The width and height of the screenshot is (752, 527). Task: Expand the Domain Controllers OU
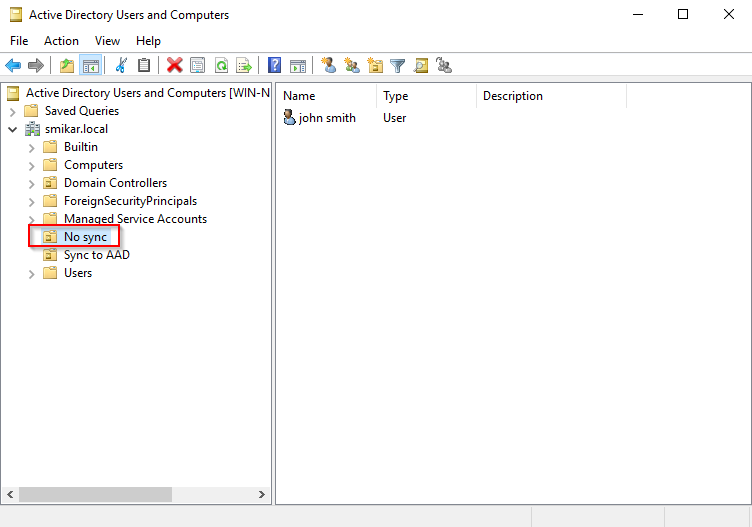32,184
